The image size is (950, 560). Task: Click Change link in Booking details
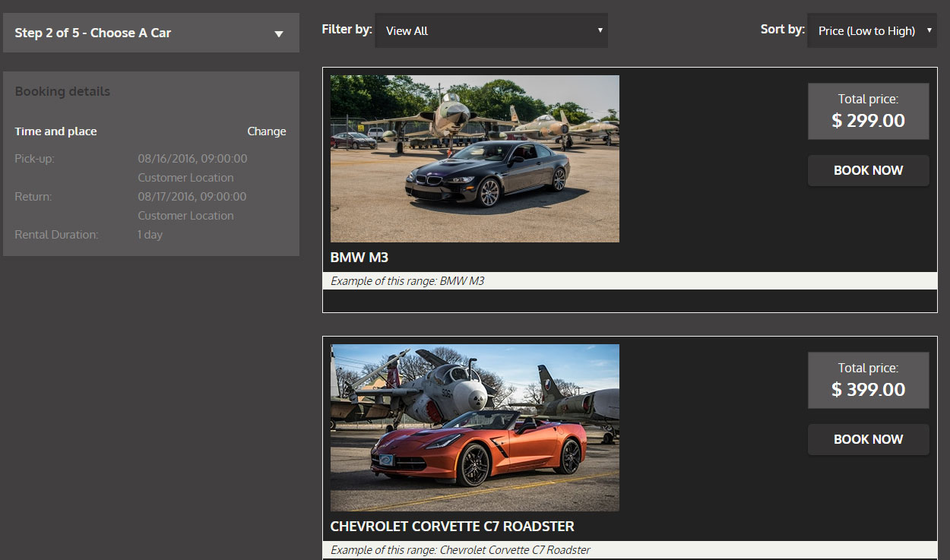pos(267,131)
